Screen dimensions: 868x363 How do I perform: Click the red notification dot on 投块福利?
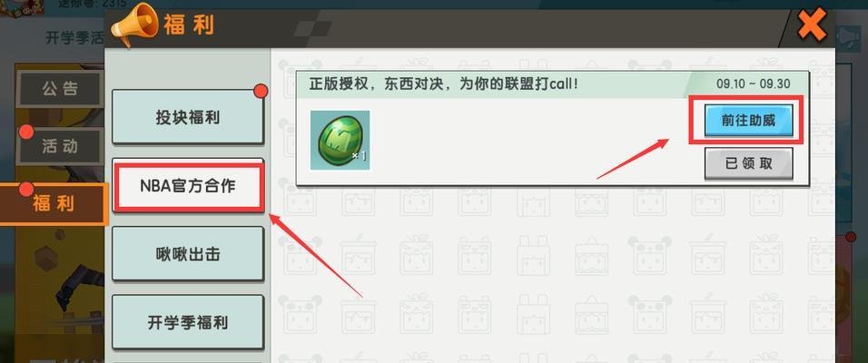pos(261,92)
